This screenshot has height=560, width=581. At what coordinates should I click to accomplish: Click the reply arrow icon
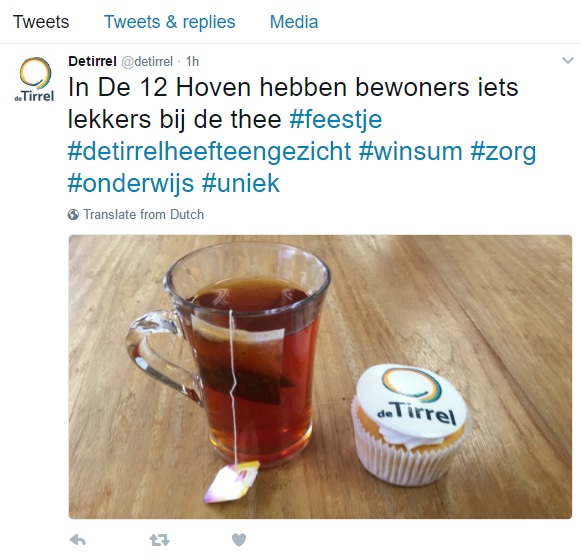[x=78, y=540]
